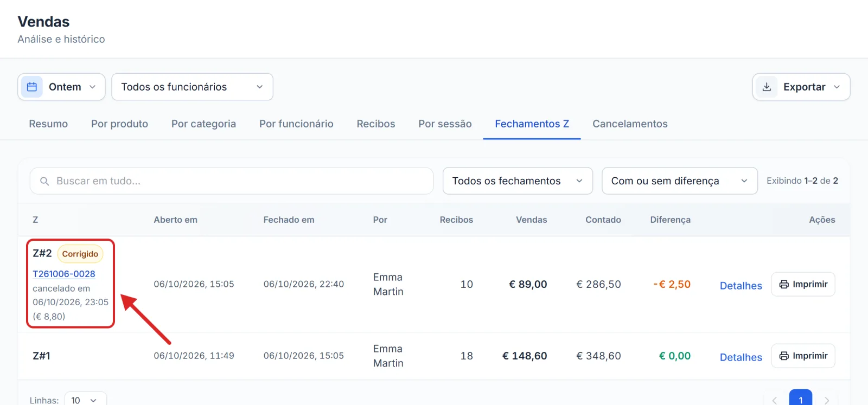Click the € 0,00 difference value

[675, 356]
